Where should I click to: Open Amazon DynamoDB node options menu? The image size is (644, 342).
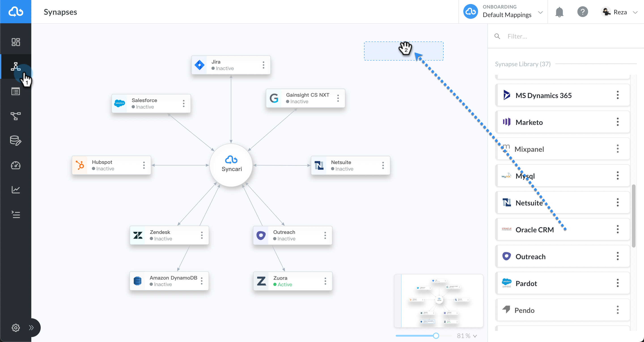click(201, 281)
